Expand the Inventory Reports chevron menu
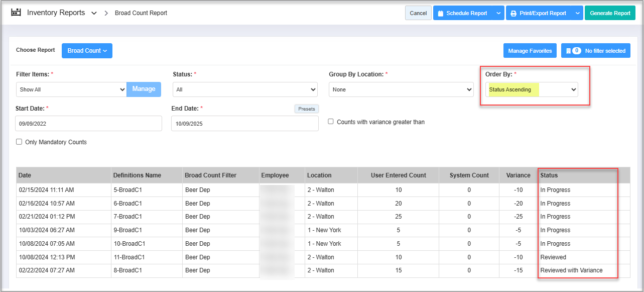The width and height of the screenshot is (644, 292). point(94,13)
